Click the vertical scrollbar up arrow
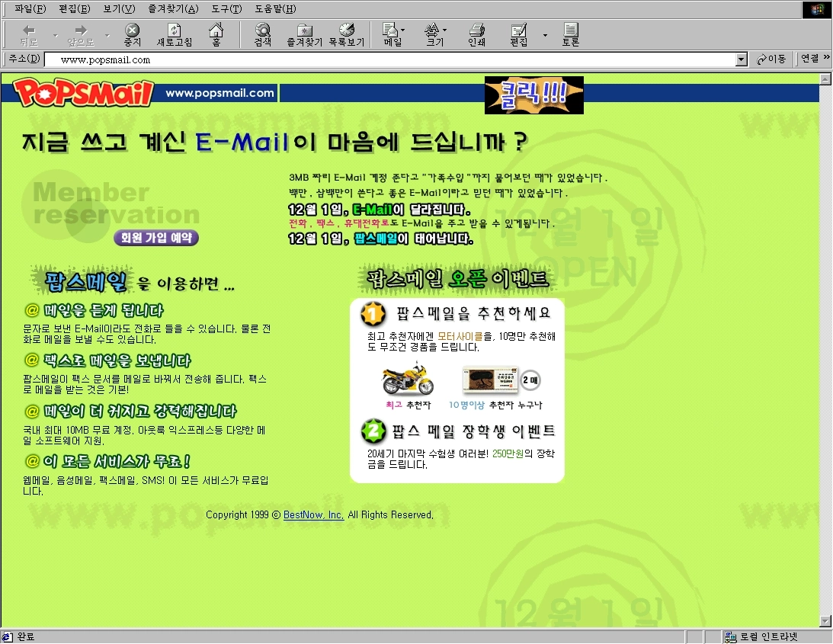Screen dimensions: 833x644 (825, 79)
